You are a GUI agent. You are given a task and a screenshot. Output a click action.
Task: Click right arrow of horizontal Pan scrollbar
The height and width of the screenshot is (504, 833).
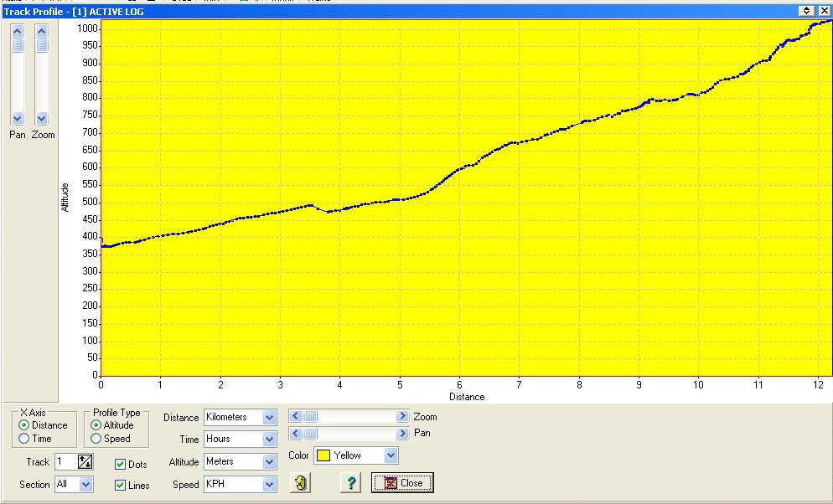pyautogui.click(x=402, y=434)
